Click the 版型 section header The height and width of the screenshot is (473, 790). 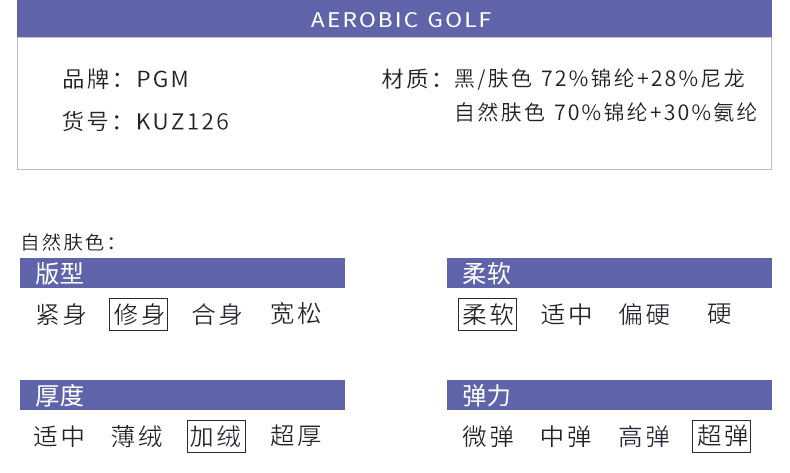[182, 273]
